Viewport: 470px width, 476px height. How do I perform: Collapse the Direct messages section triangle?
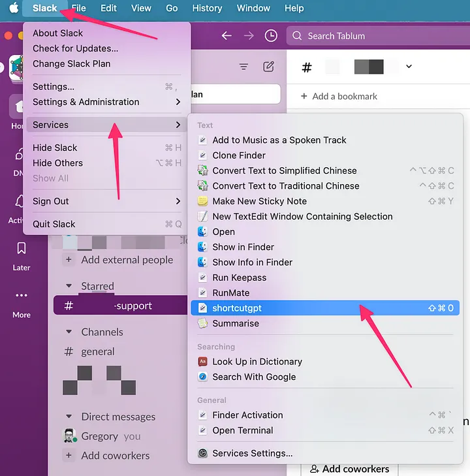69,416
